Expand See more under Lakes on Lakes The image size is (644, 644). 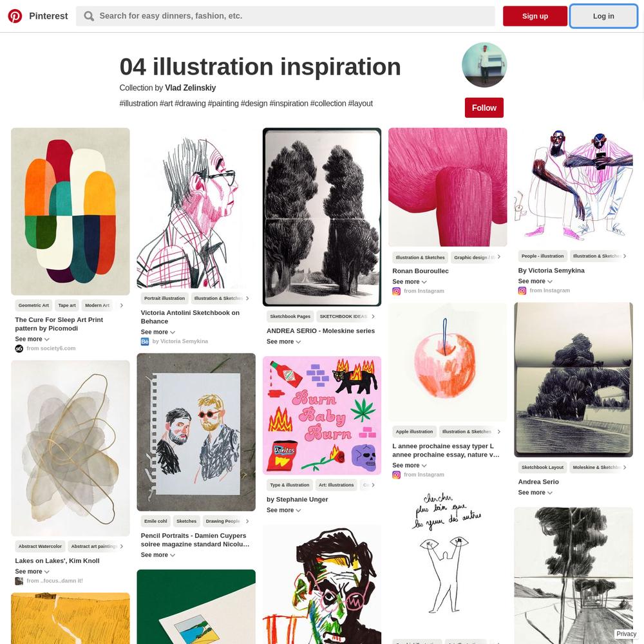coord(32,572)
